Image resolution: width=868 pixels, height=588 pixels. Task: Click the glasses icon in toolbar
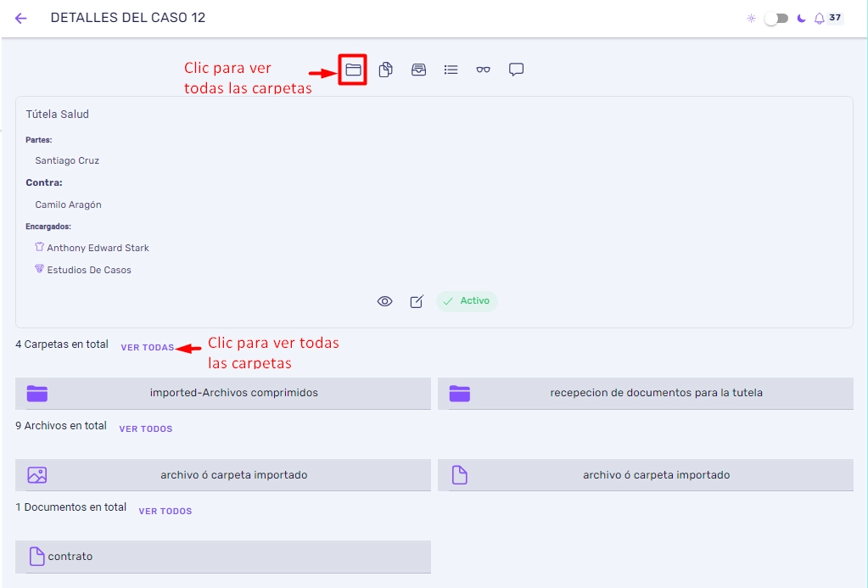[484, 70]
